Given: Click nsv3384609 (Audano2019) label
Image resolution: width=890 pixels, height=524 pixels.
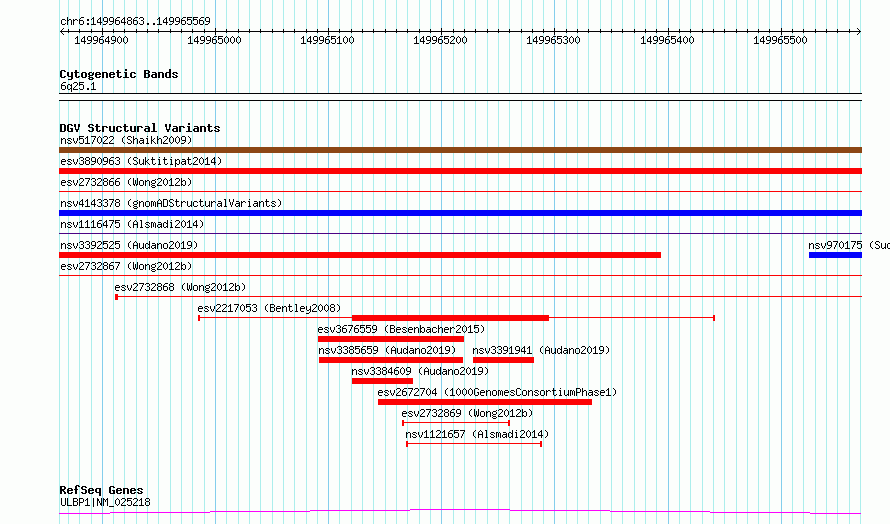Looking at the screenshot, I should click(420, 371).
